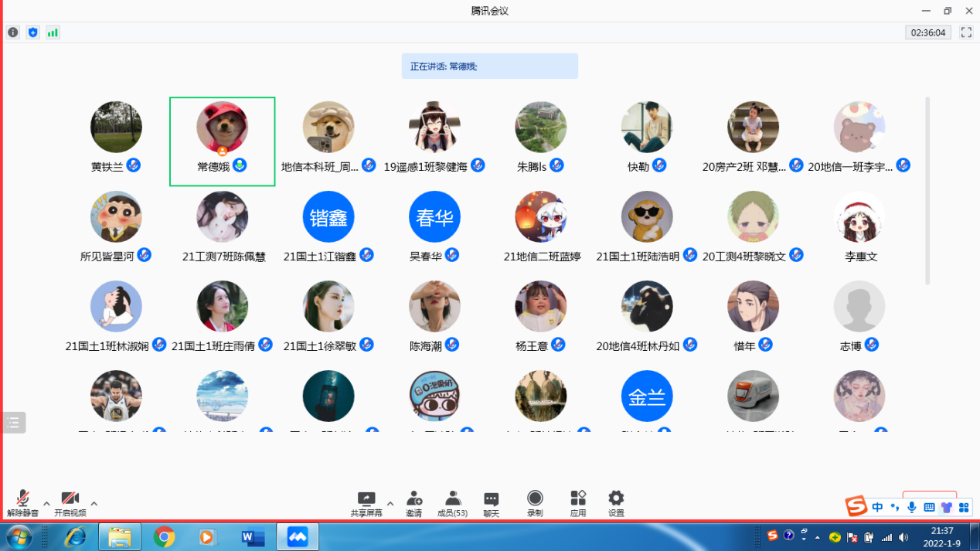Start recording with the 录制 icon

tap(535, 503)
